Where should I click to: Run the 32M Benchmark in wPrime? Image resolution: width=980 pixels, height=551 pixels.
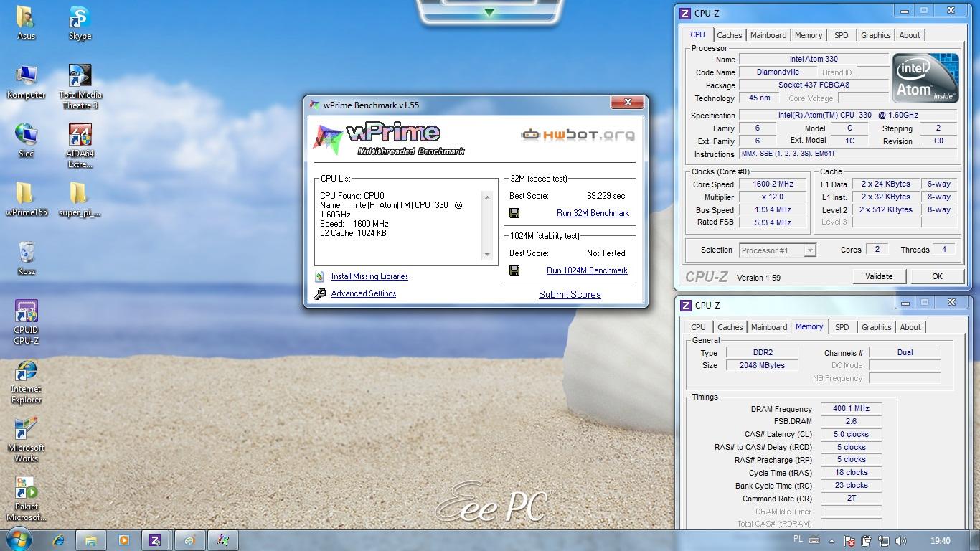pos(593,213)
